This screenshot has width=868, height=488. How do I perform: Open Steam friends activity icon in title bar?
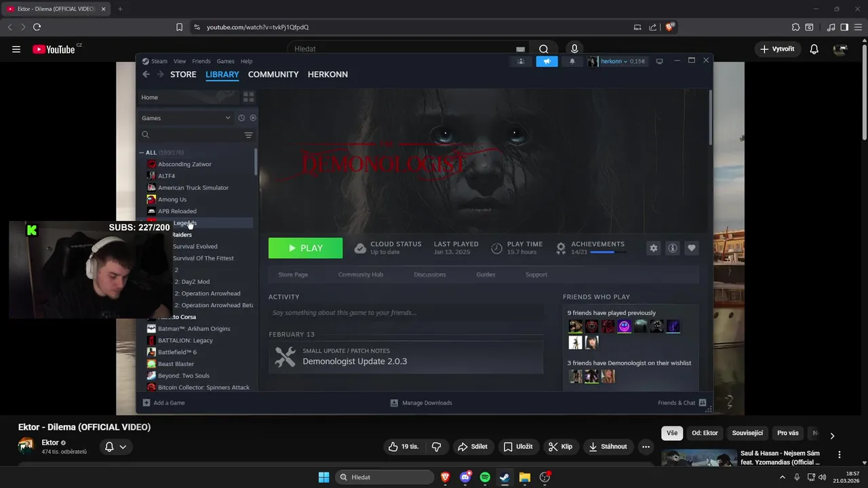tap(521, 61)
